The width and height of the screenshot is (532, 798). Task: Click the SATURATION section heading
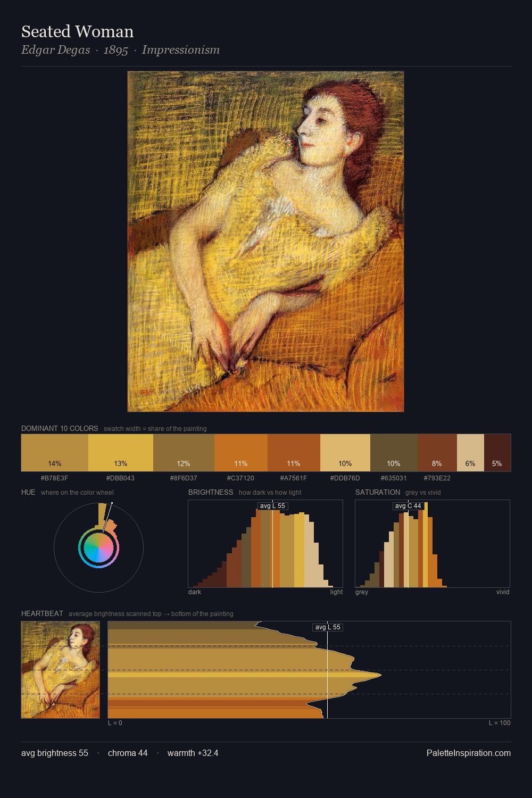[378, 492]
